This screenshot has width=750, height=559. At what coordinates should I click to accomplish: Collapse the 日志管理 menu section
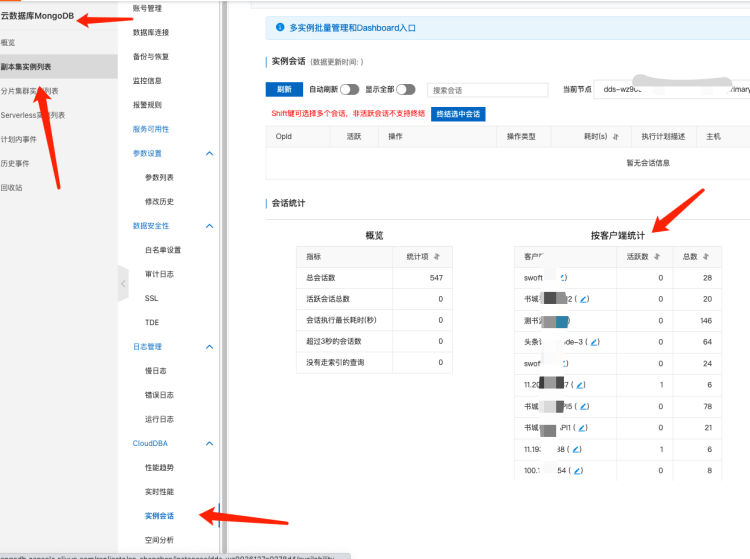click(x=209, y=347)
